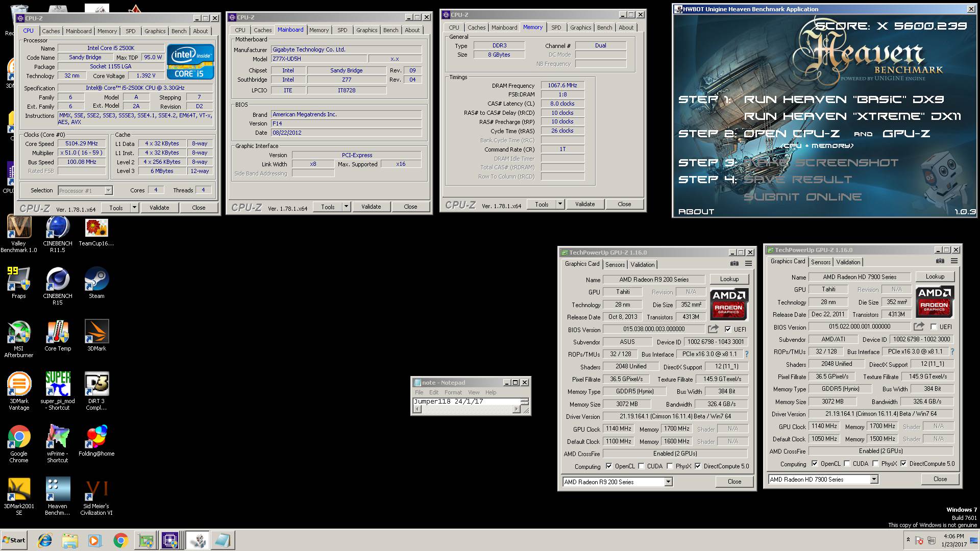Expand Tools dropdown arrow in Memory window
This screenshot has height=551, width=980.
tap(560, 204)
